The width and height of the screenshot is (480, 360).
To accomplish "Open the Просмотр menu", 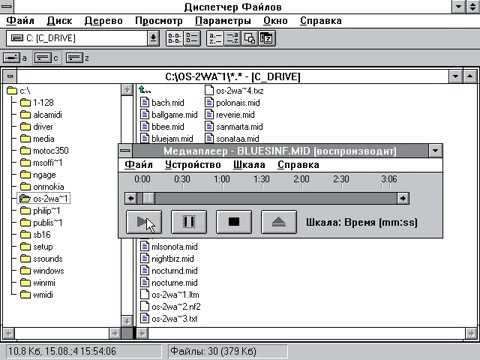I will (159, 21).
